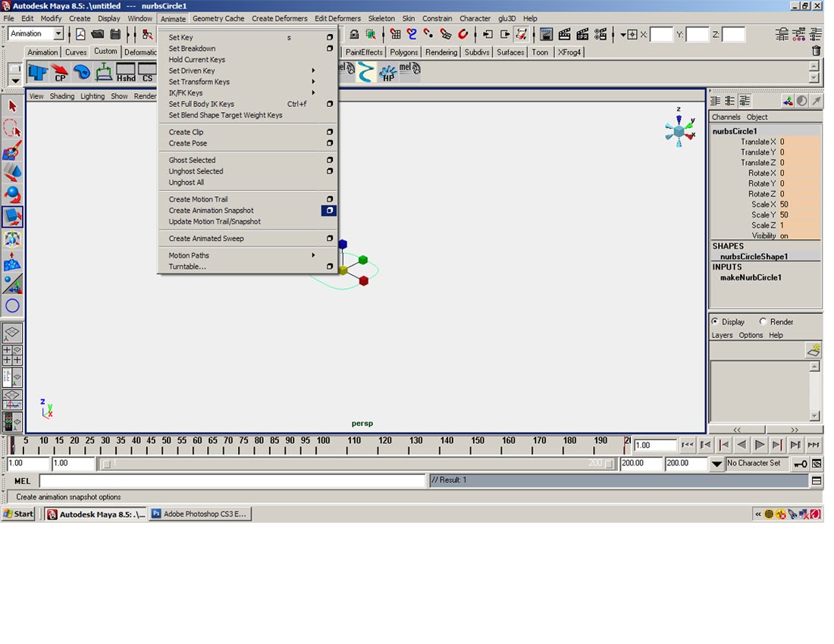The width and height of the screenshot is (834, 644).
Task: Go to end of playback range
Action: coord(813,445)
